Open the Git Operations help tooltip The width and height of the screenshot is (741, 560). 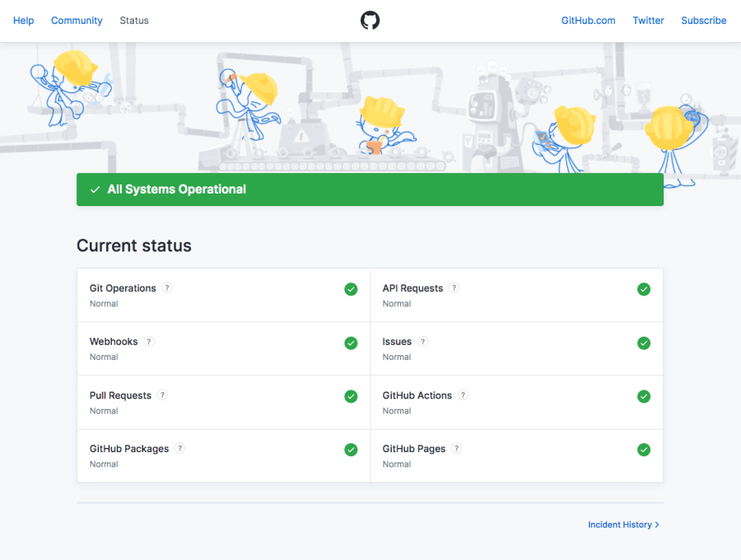pyautogui.click(x=167, y=287)
